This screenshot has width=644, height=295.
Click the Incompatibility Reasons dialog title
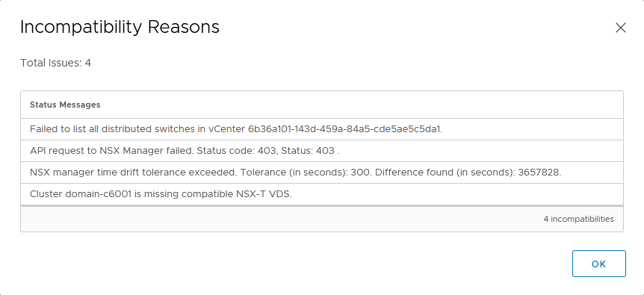pos(120,27)
